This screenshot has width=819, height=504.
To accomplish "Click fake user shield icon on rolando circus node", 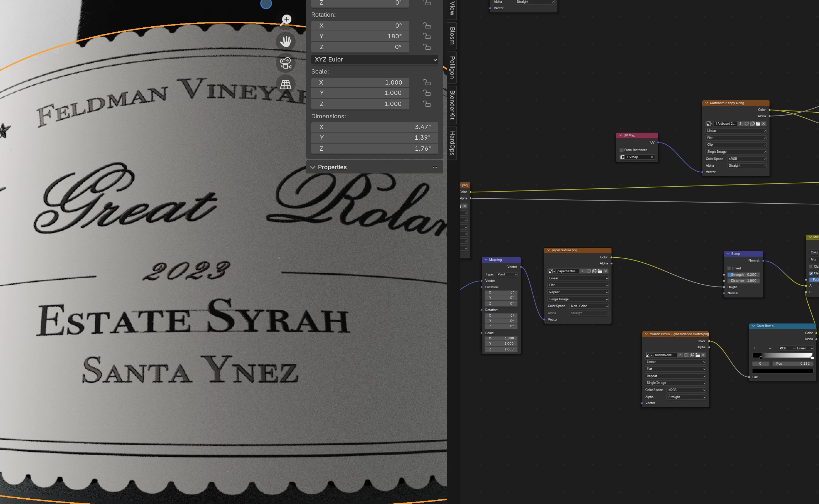I will 686,355.
